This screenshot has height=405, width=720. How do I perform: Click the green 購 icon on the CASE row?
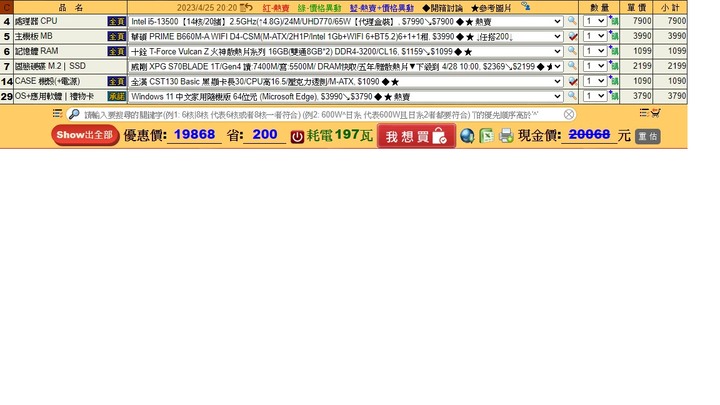(x=613, y=81)
